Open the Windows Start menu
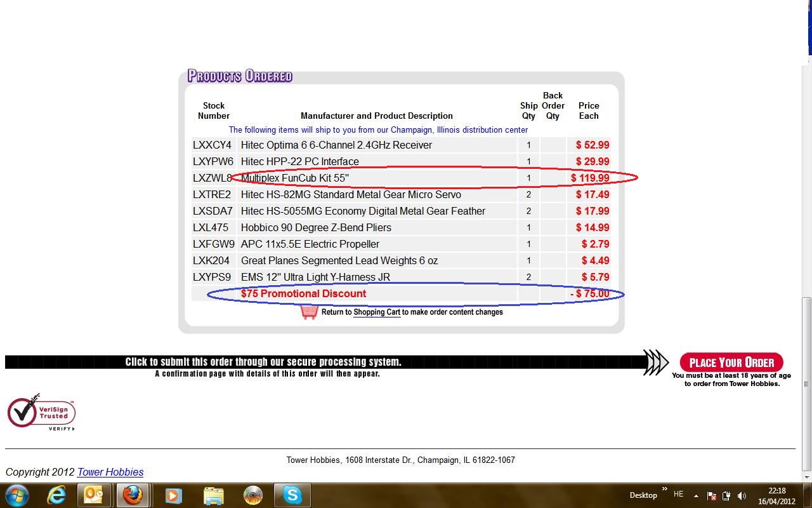The image size is (812, 508). pos(17,495)
